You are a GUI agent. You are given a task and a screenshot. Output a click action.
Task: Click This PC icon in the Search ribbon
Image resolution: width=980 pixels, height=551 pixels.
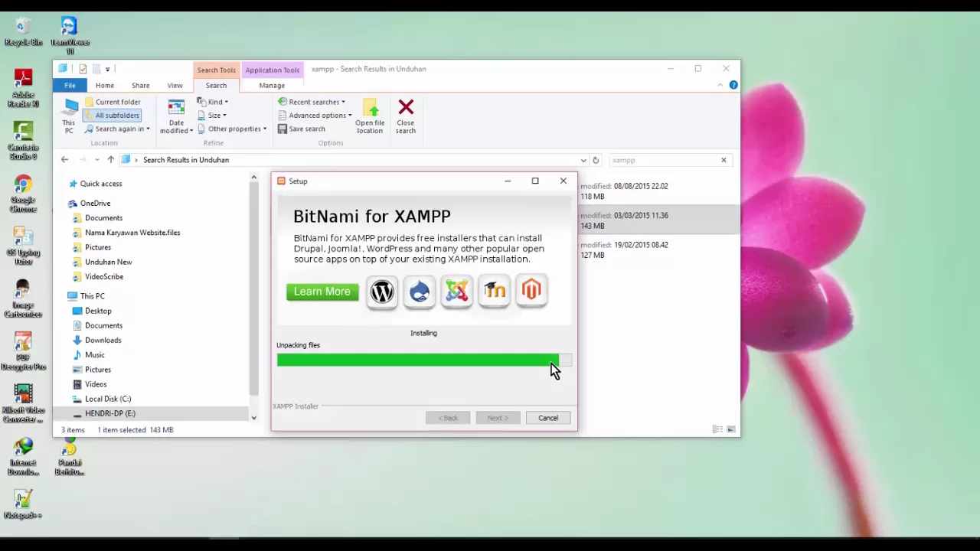coord(70,116)
